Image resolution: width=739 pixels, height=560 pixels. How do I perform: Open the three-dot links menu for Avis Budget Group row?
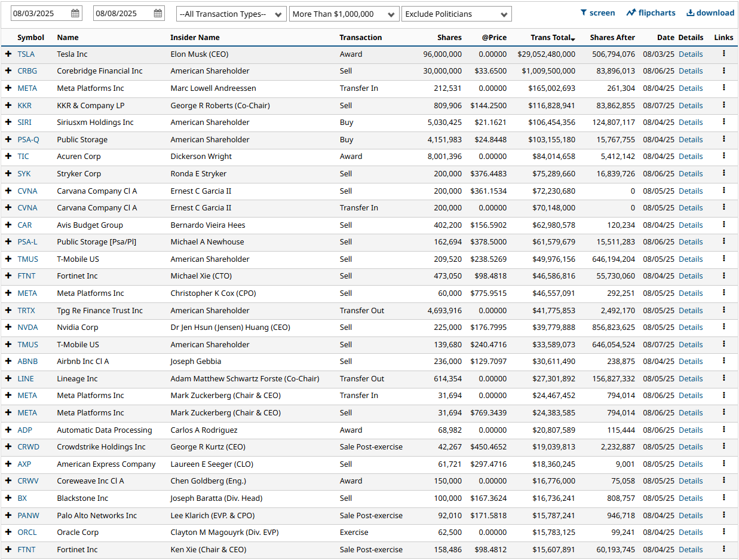(x=723, y=225)
